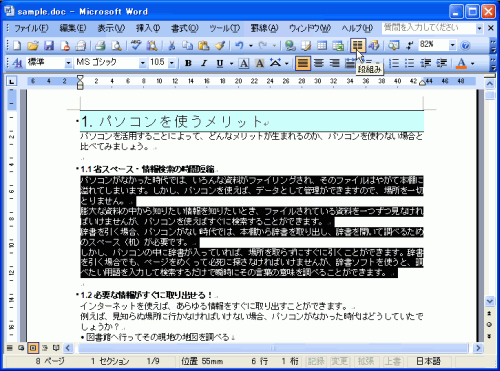Click the Columns (段組み) button
The height and width of the screenshot is (371, 500).
(x=357, y=45)
